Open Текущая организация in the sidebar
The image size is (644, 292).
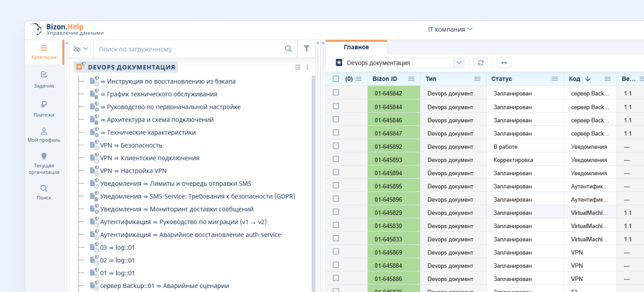click(44, 164)
